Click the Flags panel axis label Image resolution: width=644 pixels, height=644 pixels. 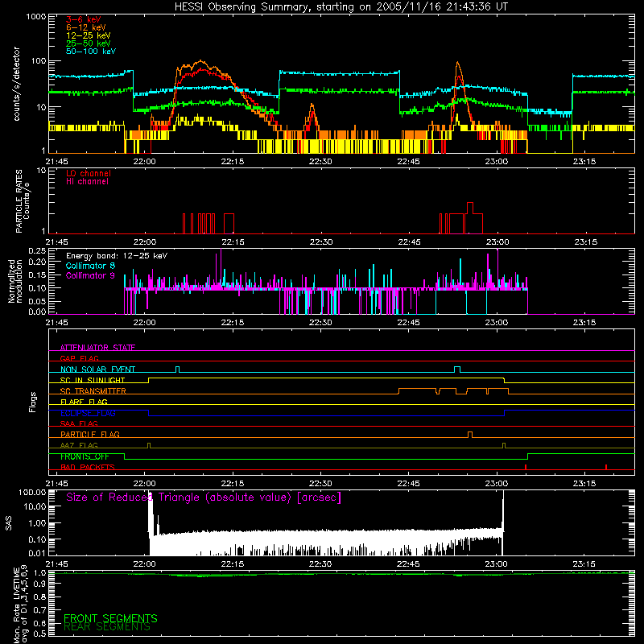tap(33, 402)
